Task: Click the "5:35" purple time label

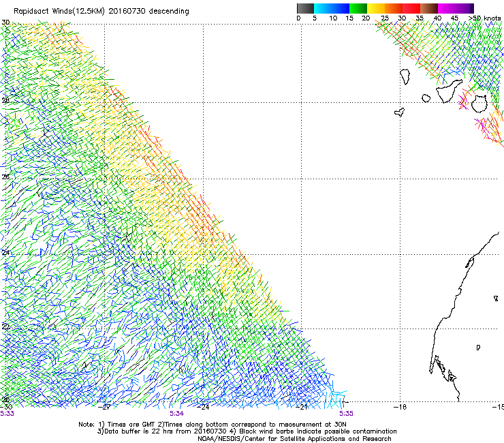Action: click(x=346, y=414)
